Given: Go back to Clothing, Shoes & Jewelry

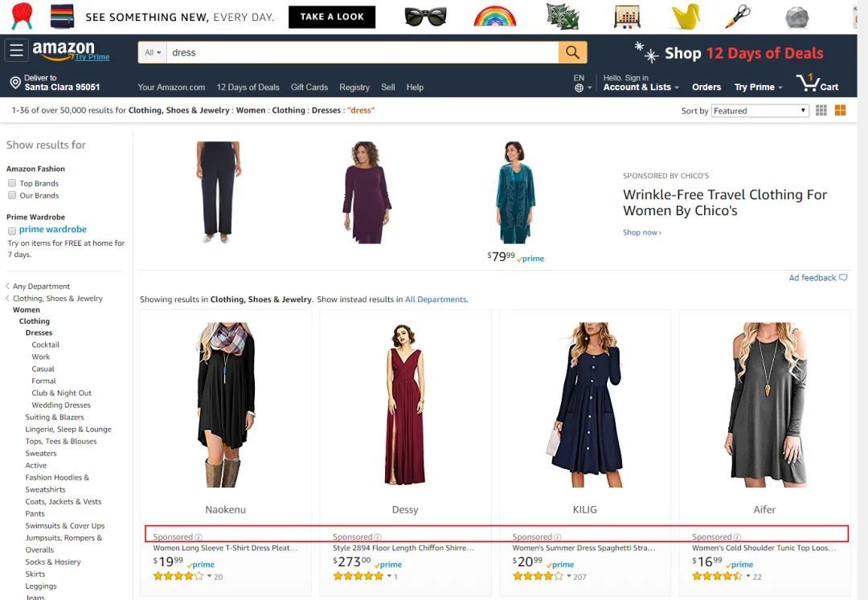Looking at the screenshot, I should tap(58, 299).
